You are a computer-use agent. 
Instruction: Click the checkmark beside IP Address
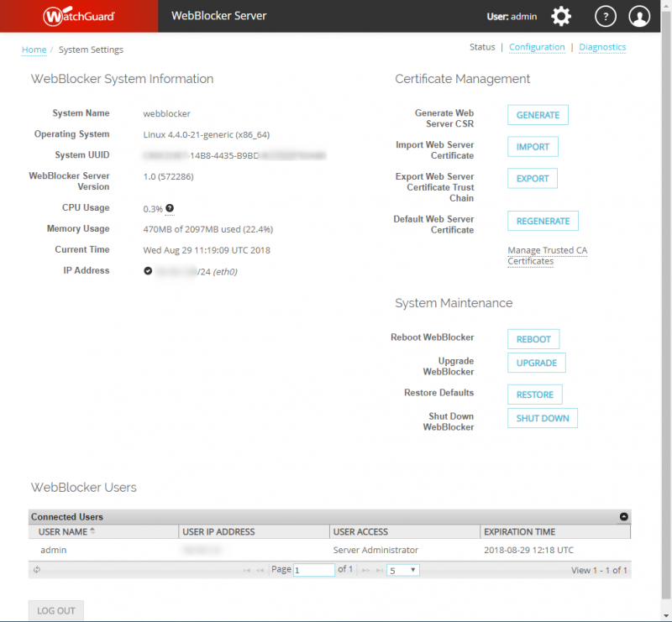coord(148,270)
